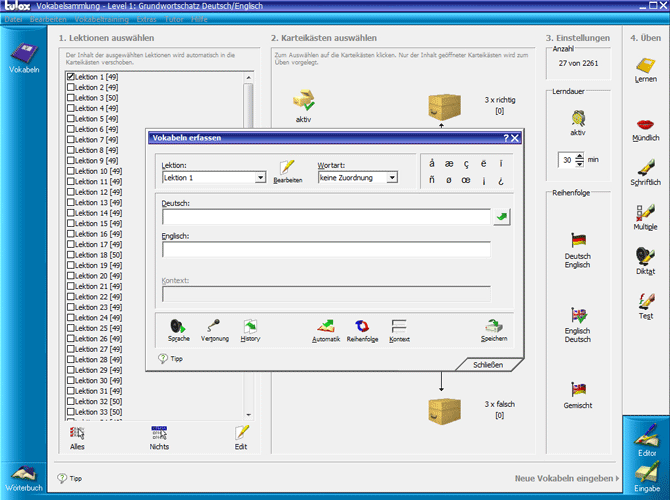The height and width of the screenshot is (500, 670).
Task: Start Schriftlich written practice
Action: point(646,173)
